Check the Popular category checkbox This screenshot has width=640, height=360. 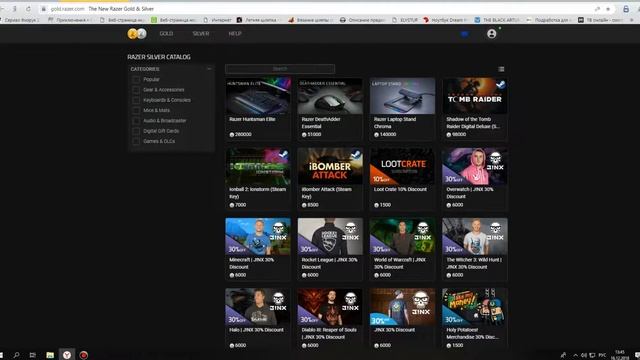136,80
